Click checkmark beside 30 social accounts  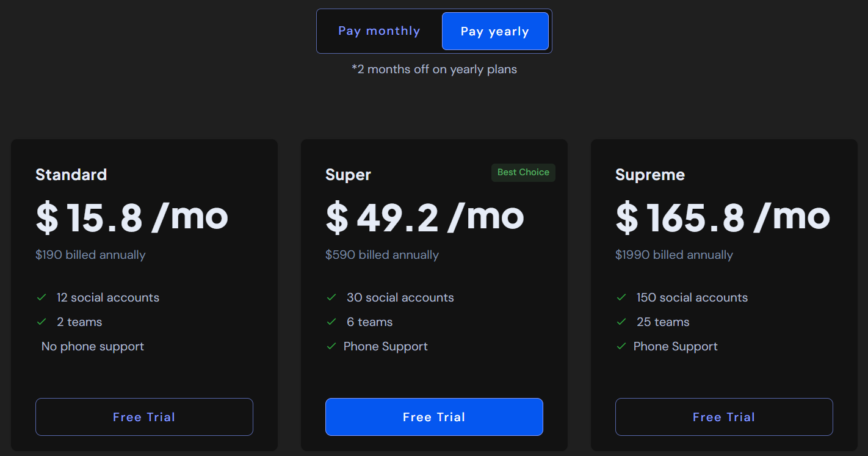(331, 297)
